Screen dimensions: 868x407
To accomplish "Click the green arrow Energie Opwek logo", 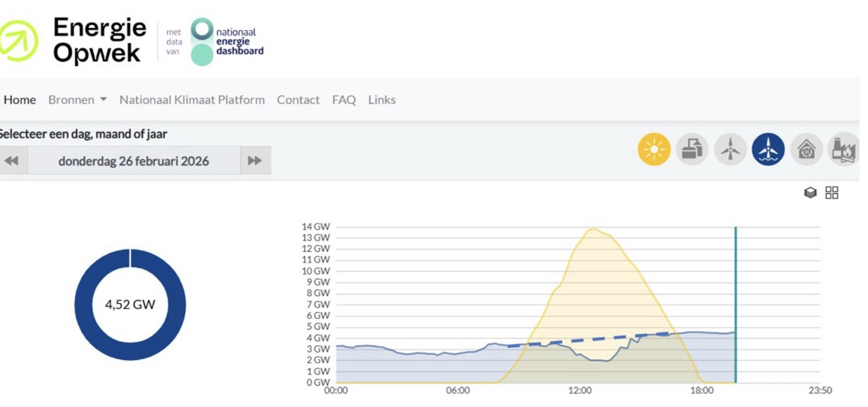I will coord(19,41).
